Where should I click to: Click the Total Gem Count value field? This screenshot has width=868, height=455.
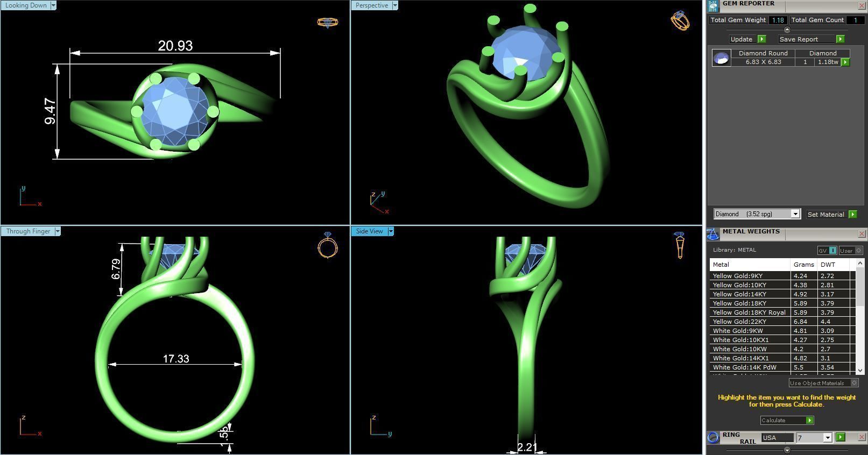tap(855, 20)
